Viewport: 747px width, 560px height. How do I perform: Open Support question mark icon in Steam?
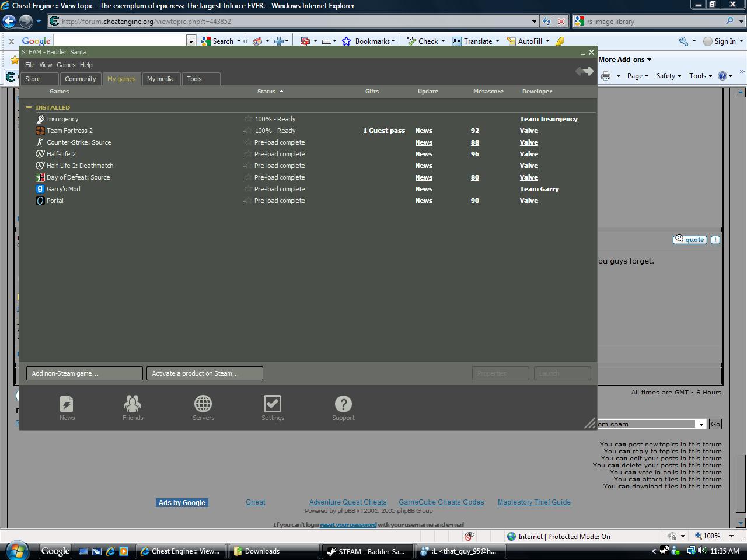click(343, 408)
